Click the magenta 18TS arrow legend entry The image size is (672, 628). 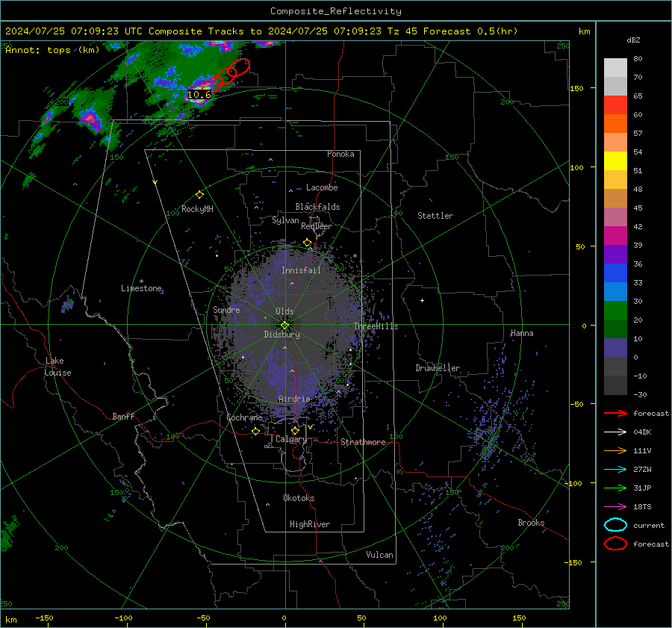tap(615, 506)
